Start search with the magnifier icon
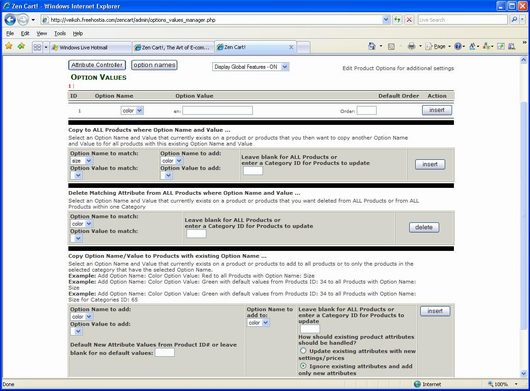The height and width of the screenshot is (391, 530). (x=514, y=20)
